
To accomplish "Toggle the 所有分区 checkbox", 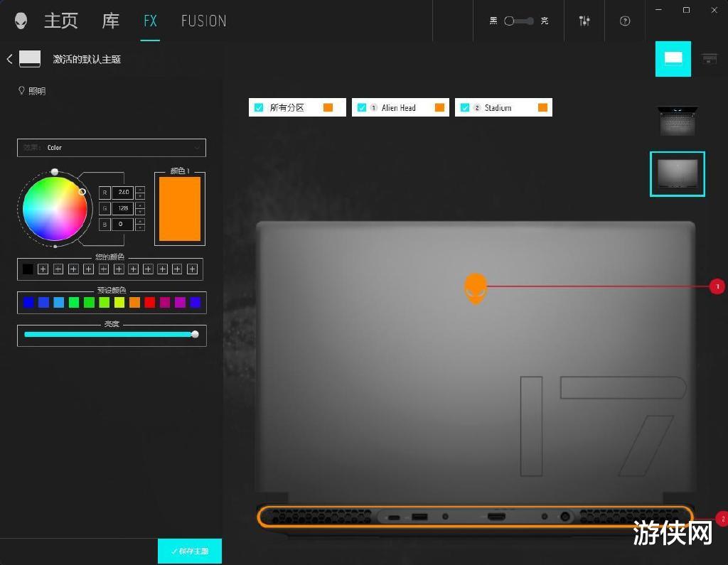I will tap(259, 108).
